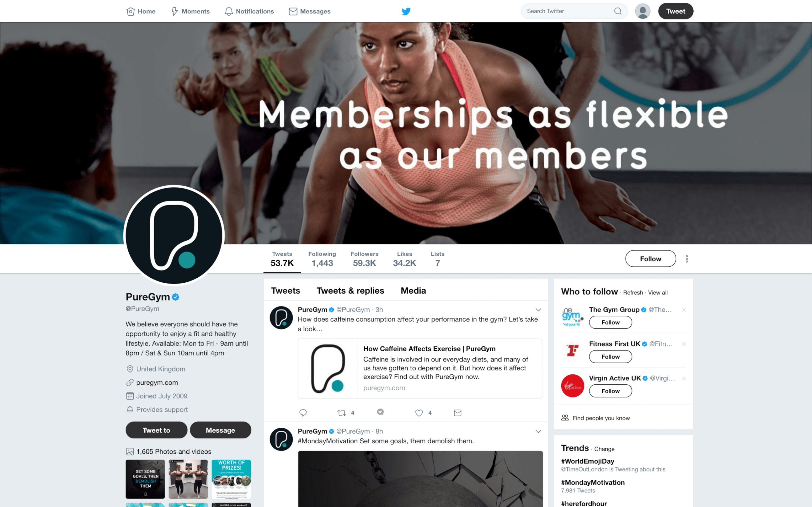Click the Twitter bird logo
Viewport: 812px width, 507px height.
(x=406, y=11)
